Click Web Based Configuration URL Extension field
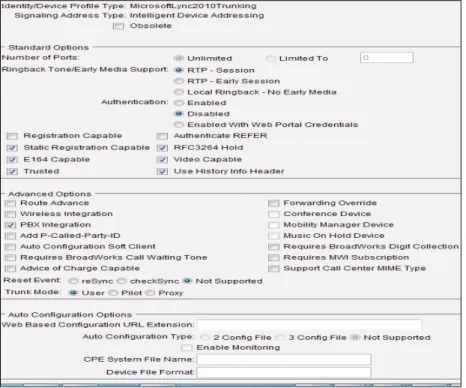 309,325
